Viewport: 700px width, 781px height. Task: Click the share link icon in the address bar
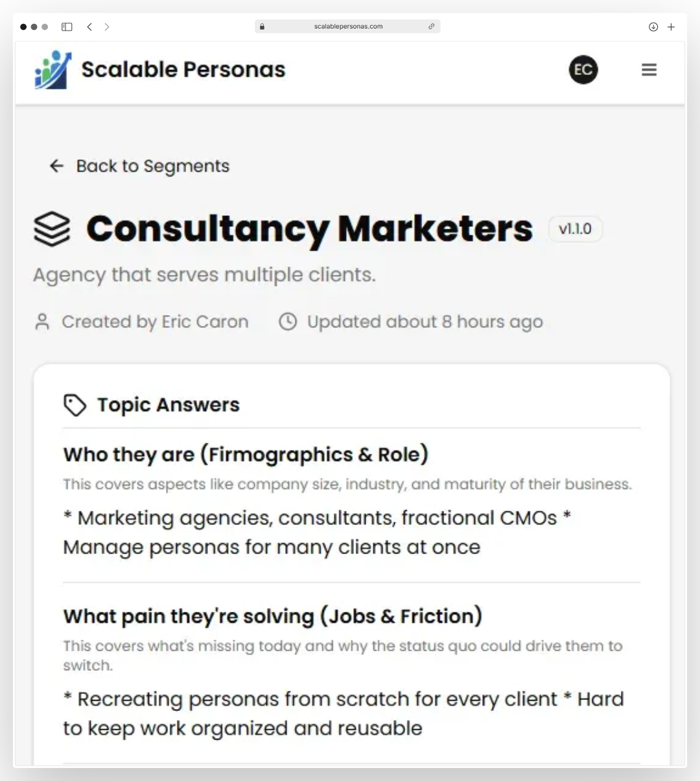432,27
